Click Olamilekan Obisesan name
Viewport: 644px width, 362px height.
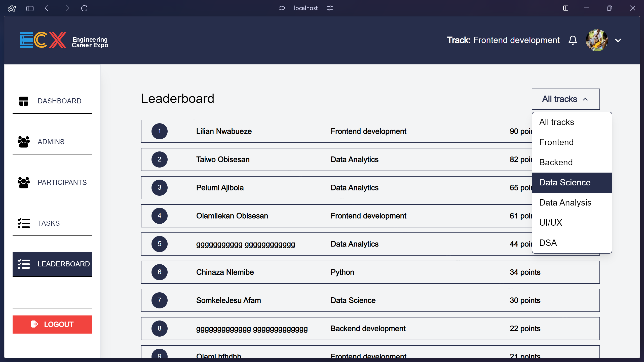232,216
